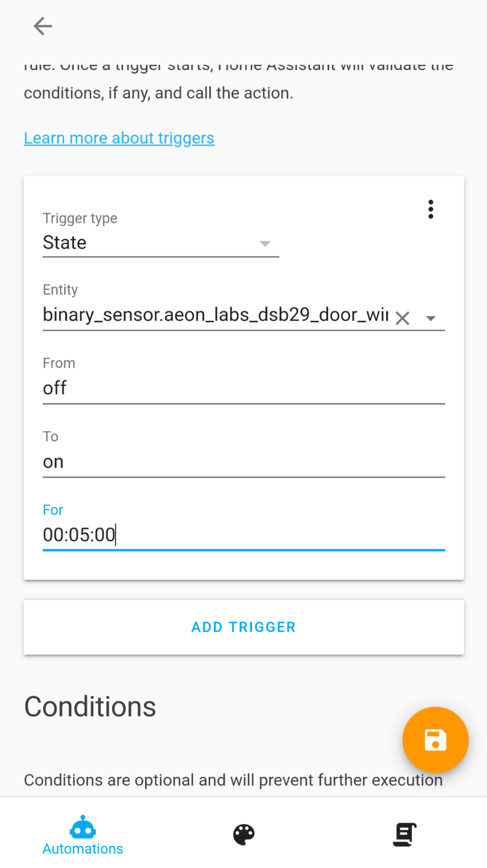The image size is (487, 868).
Task: Tap the Trigger type field label
Action: click(x=80, y=218)
